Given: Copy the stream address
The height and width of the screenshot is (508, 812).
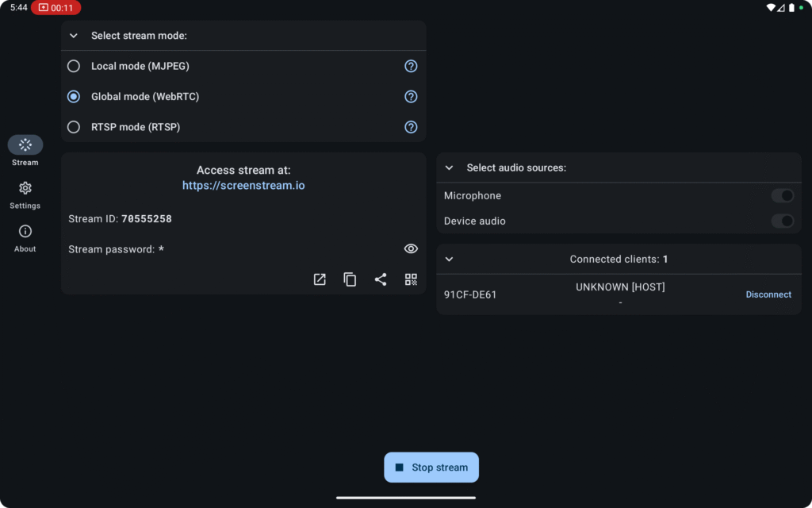Looking at the screenshot, I should (350, 279).
